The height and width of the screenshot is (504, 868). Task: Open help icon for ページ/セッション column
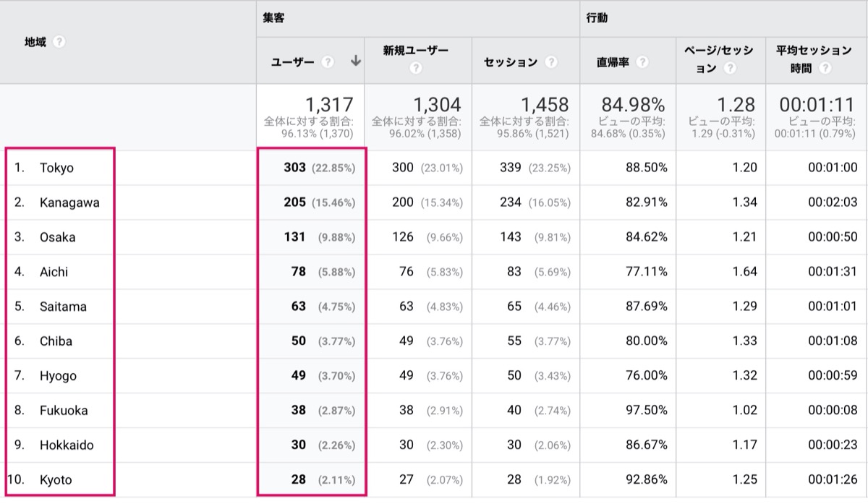pyautogui.click(x=730, y=69)
